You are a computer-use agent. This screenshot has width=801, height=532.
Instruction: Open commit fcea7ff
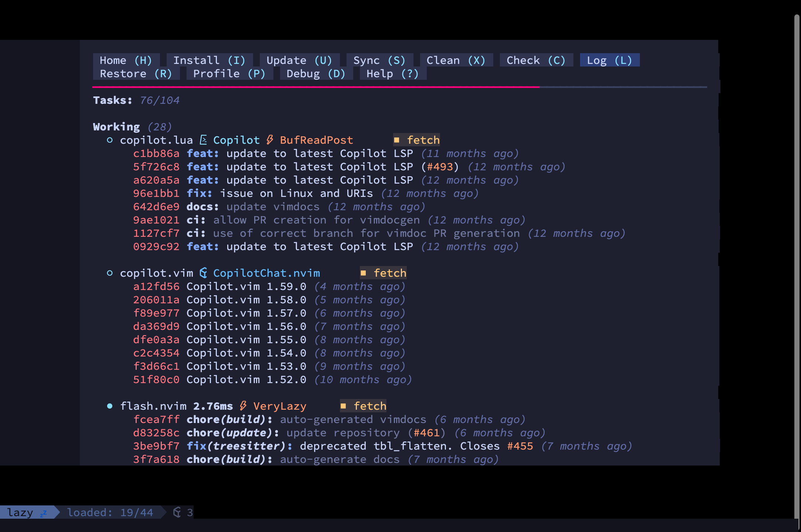[x=156, y=419]
